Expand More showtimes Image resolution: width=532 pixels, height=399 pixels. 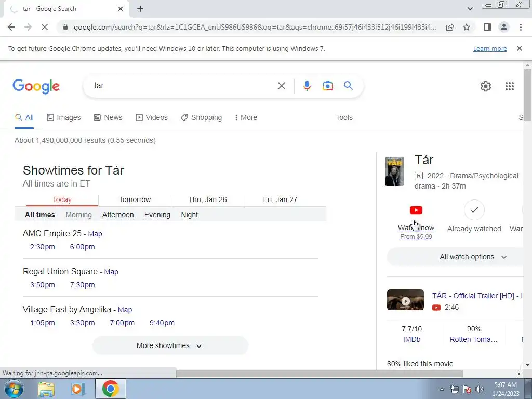(170, 345)
